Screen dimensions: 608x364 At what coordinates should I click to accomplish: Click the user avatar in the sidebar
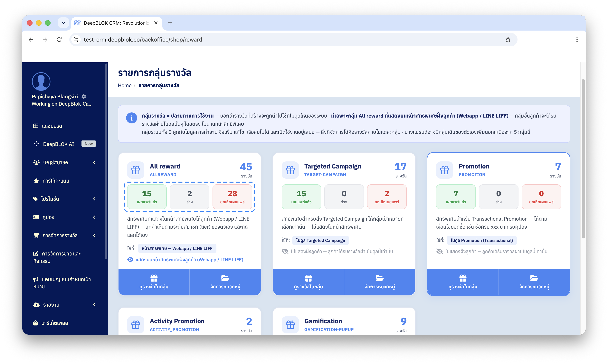[x=41, y=81]
